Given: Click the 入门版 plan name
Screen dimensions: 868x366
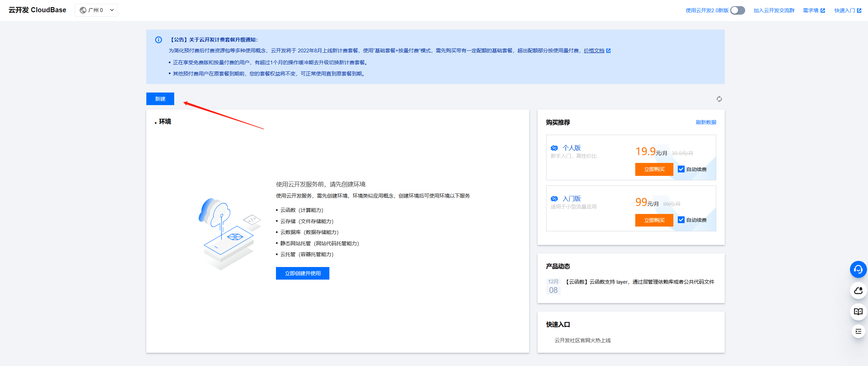Looking at the screenshot, I should pyautogui.click(x=572, y=199).
